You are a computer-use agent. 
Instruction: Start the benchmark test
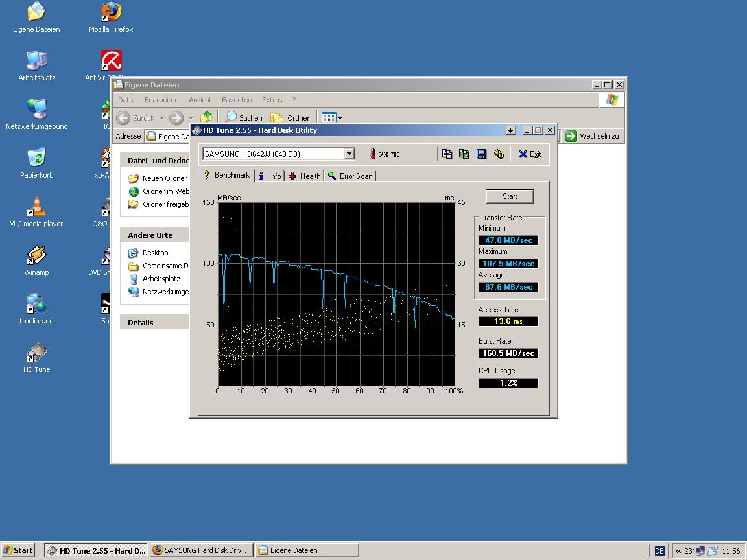tap(509, 196)
